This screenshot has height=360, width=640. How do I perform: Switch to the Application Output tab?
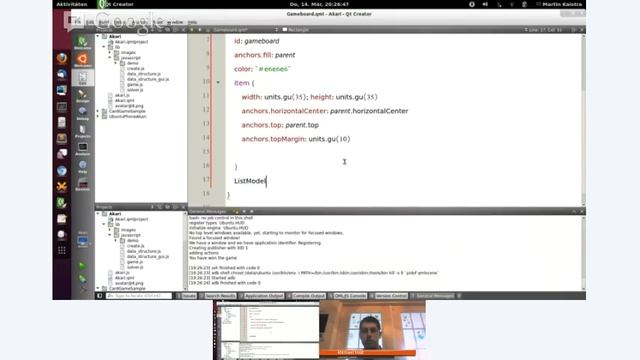pos(262,296)
